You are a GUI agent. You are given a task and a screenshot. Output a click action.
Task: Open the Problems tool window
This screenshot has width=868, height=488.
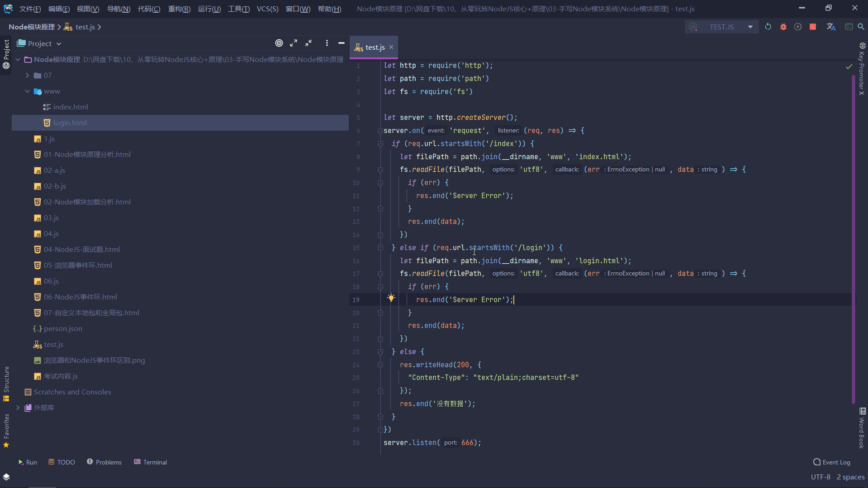pos(104,462)
